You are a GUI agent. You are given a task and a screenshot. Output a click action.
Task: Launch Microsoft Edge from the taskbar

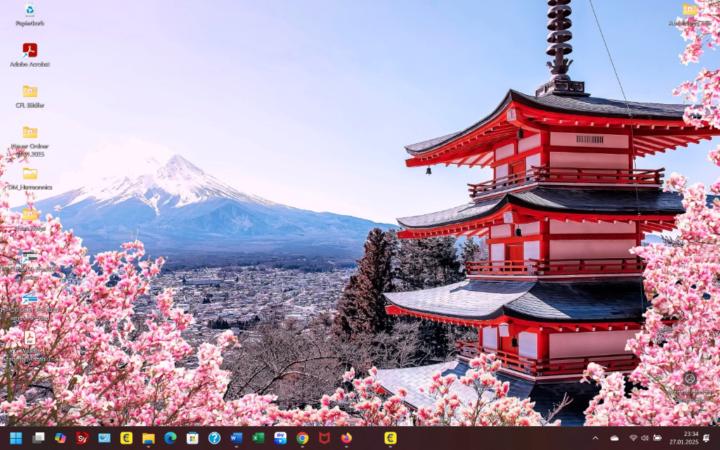coord(170,438)
